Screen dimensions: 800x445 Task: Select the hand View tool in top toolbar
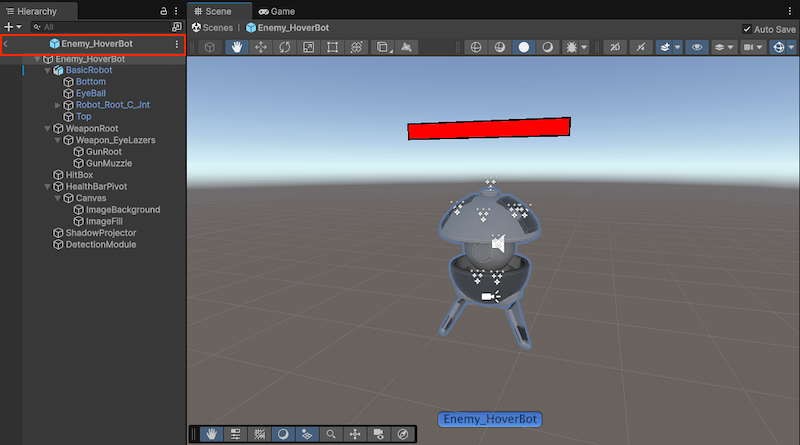coord(238,47)
